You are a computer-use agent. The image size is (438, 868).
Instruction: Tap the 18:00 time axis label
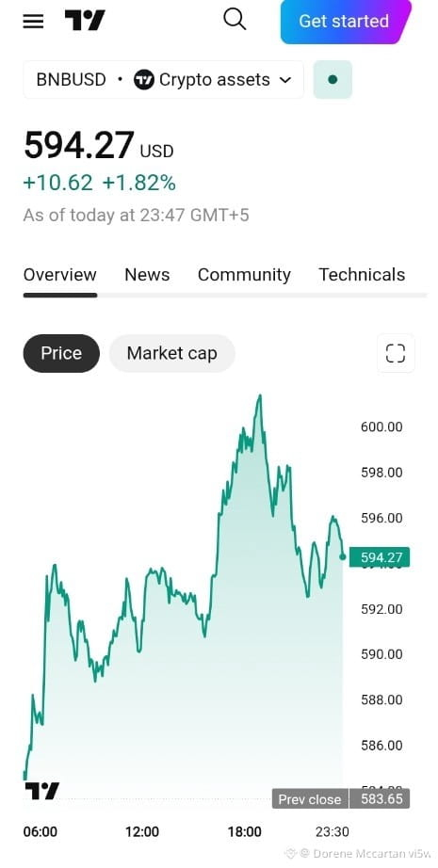(x=244, y=831)
